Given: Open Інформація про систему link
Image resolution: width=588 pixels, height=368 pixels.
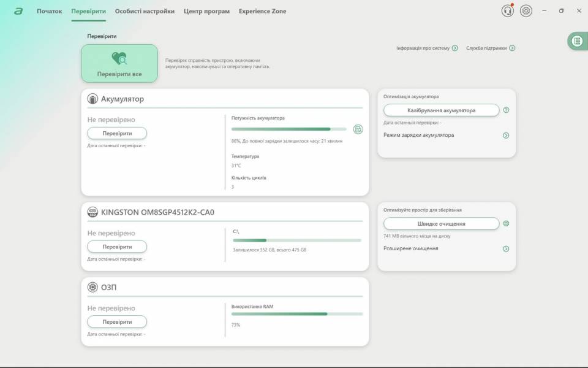Looking at the screenshot, I should [423, 48].
